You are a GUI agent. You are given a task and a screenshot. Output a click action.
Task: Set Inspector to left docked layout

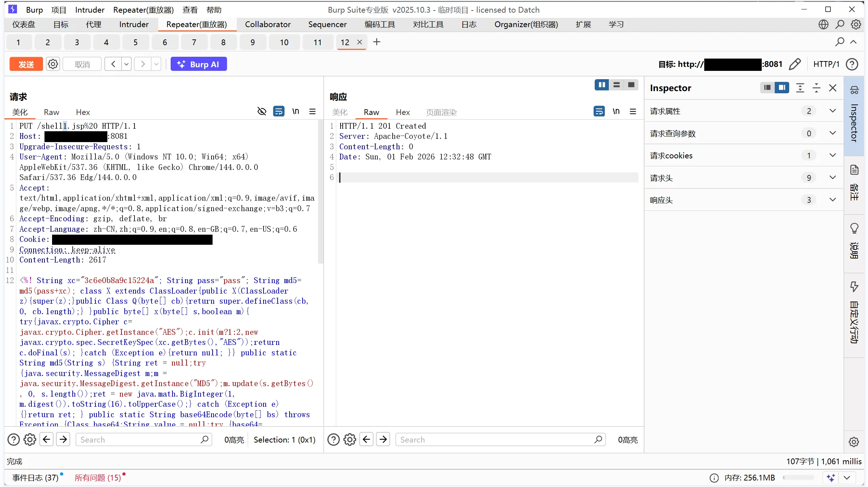pyautogui.click(x=767, y=87)
